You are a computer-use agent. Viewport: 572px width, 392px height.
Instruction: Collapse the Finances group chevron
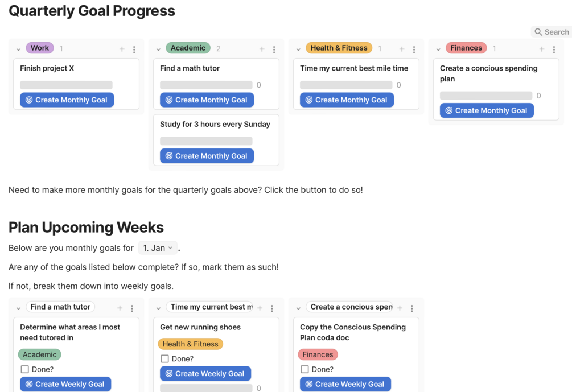coord(438,49)
